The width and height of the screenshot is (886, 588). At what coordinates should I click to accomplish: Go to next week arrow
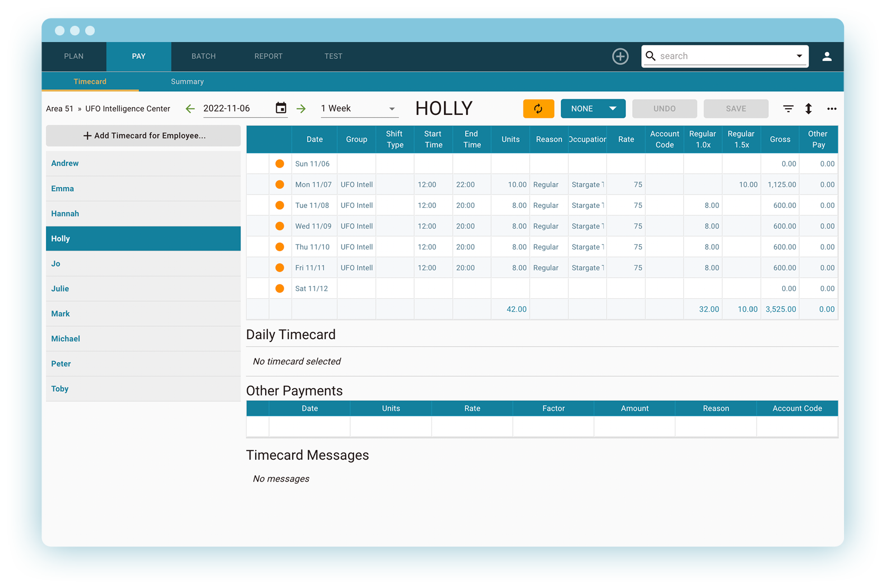click(301, 109)
